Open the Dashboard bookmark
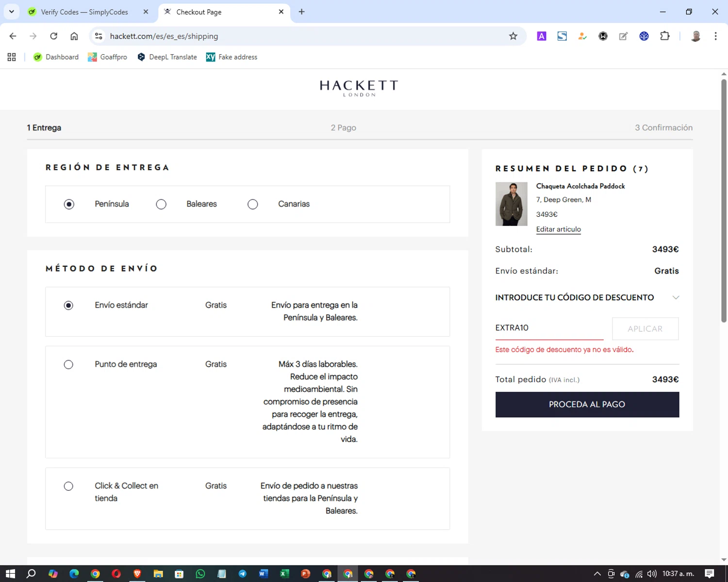This screenshot has height=582, width=728. pyautogui.click(x=56, y=57)
